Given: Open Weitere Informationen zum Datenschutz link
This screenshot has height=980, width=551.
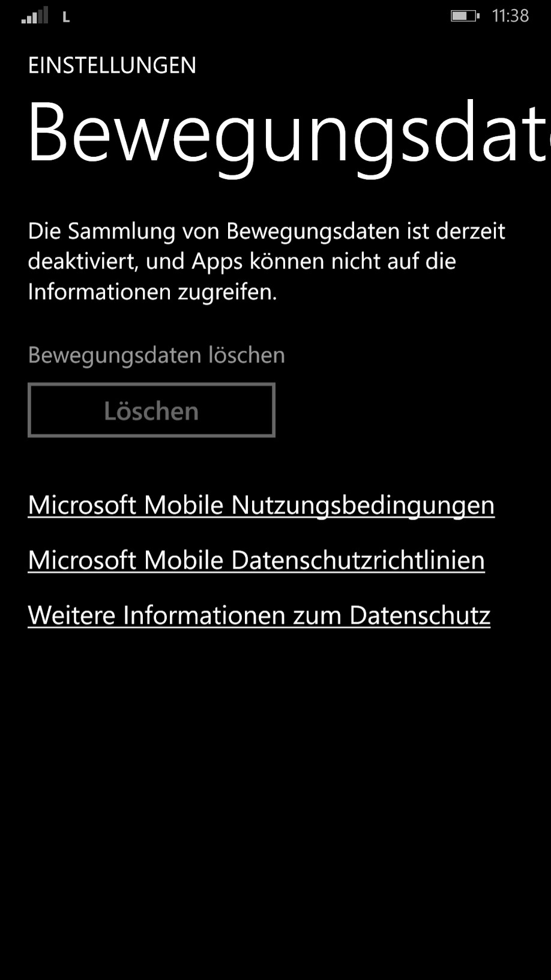Looking at the screenshot, I should click(x=259, y=616).
